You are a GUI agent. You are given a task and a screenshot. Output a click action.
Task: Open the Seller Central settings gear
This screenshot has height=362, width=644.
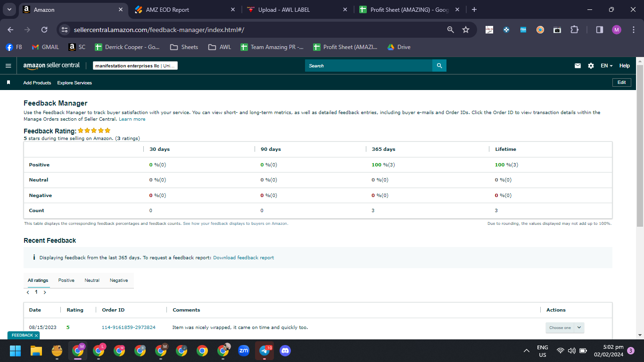click(x=591, y=66)
